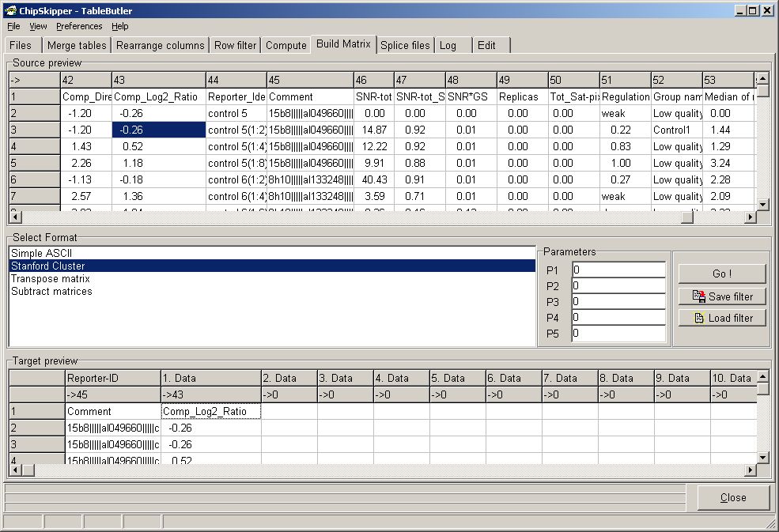Choose the Subtract matrices format

click(x=51, y=291)
